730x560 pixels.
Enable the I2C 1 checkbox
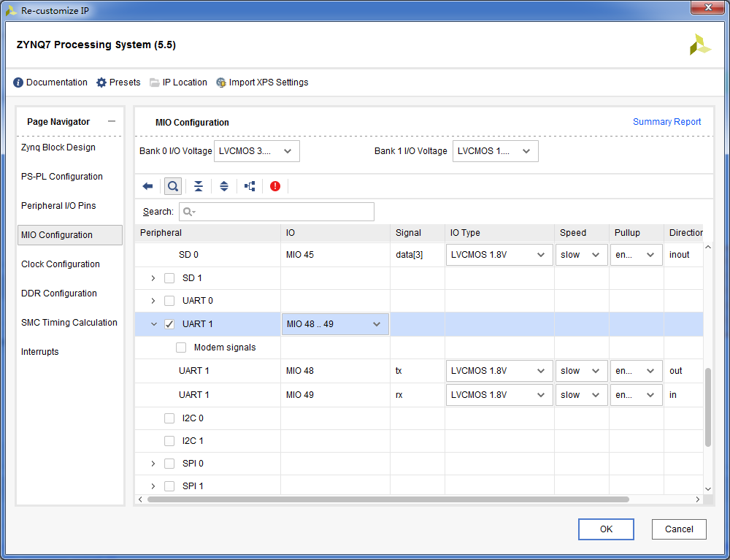point(169,441)
